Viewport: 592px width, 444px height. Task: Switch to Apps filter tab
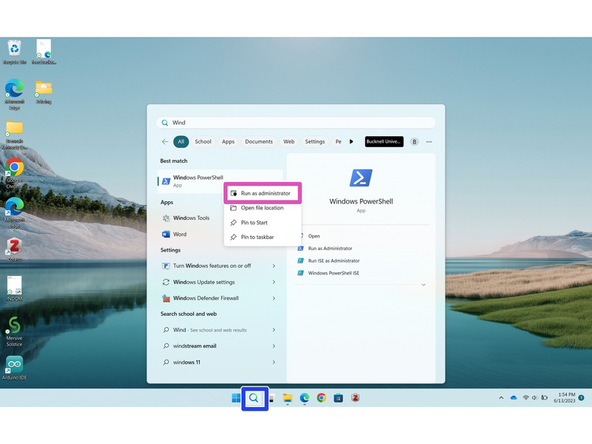pyautogui.click(x=228, y=142)
